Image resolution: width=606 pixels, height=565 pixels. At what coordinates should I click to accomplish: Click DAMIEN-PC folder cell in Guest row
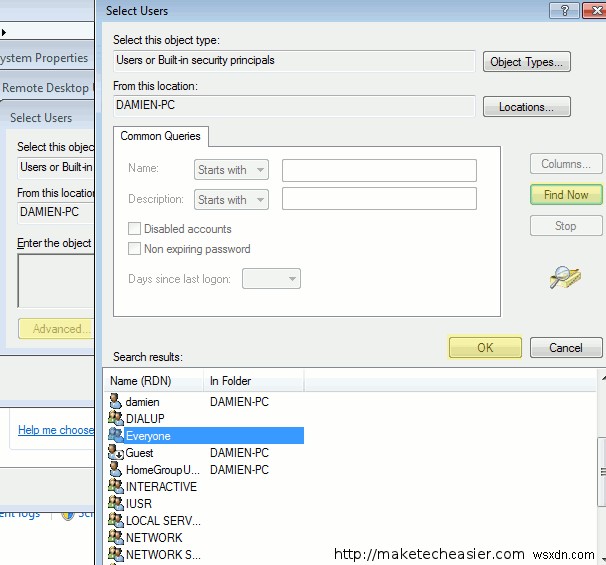coord(239,453)
